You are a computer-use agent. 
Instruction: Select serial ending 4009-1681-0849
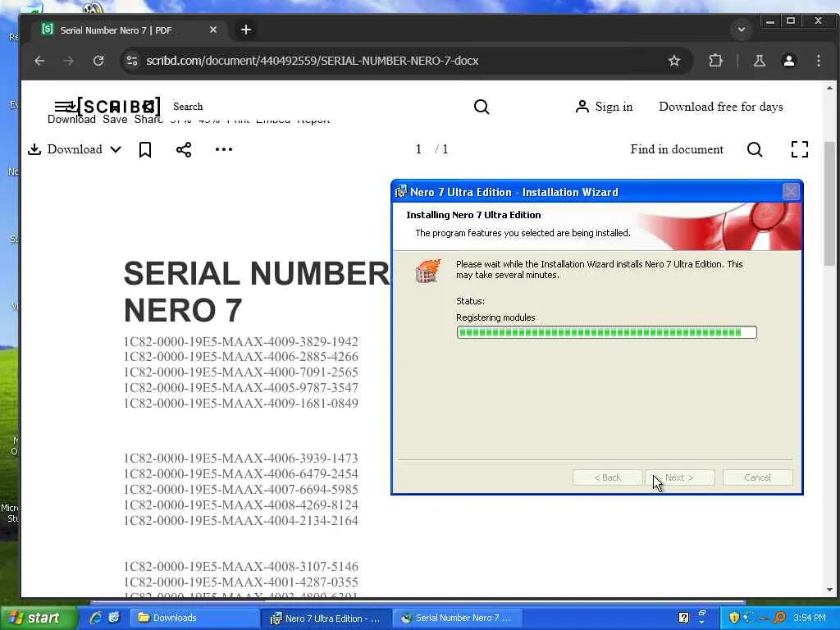pyautogui.click(x=241, y=404)
